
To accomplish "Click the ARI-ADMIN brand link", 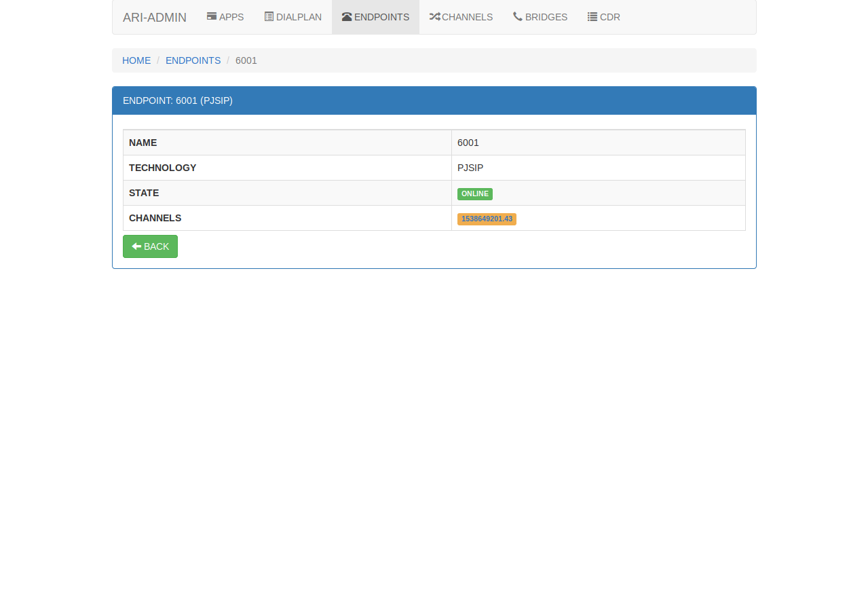I will 155,17.
